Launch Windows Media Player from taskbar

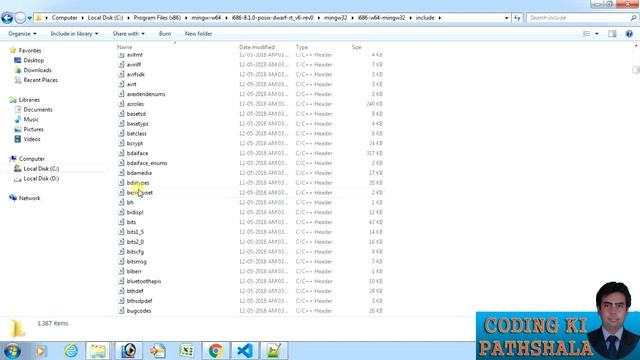click(40, 351)
